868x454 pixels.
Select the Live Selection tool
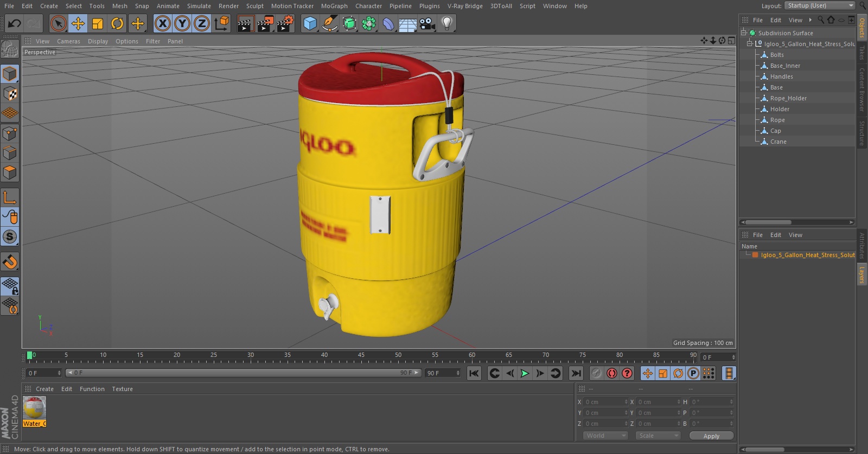click(x=59, y=23)
